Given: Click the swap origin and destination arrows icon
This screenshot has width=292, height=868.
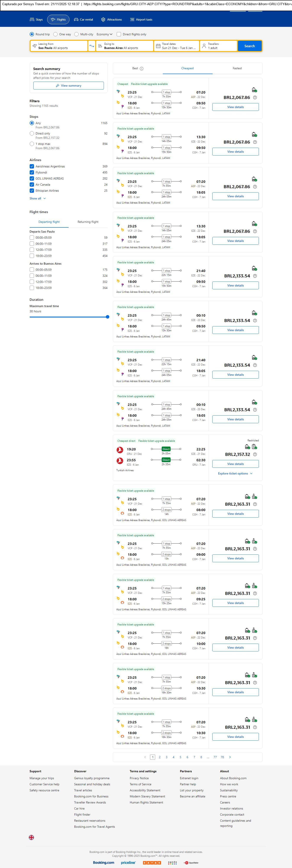Looking at the screenshot, I should (x=92, y=46).
